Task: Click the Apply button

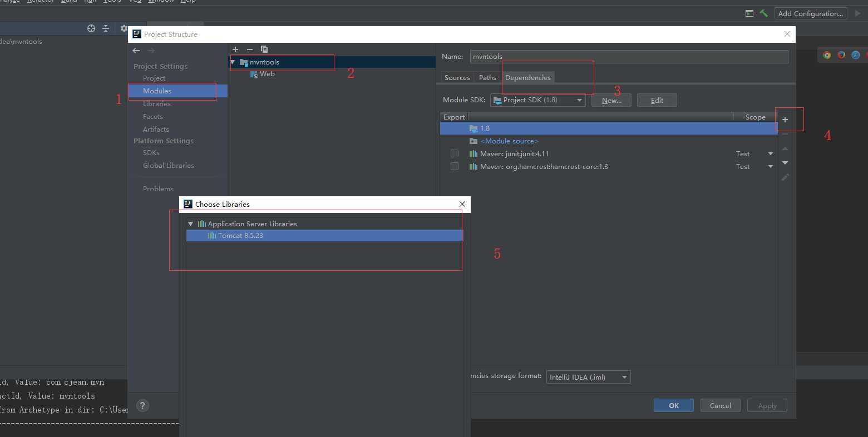Action: click(767, 406)
